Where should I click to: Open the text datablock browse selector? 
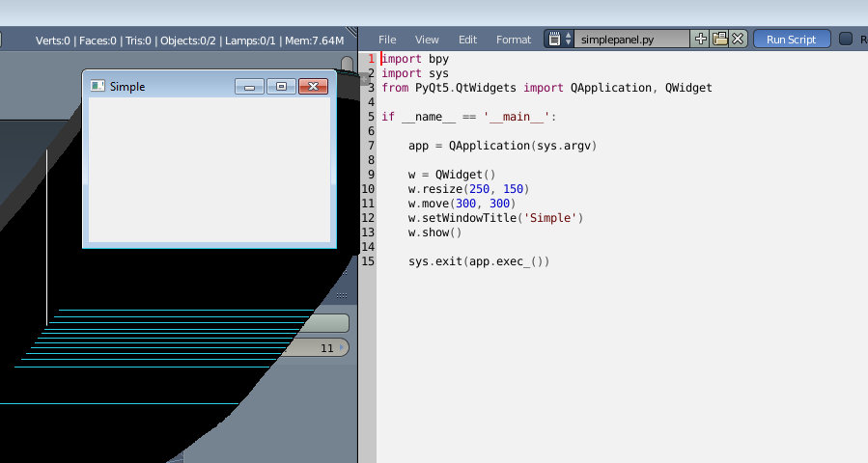click(x=559, y=40)
